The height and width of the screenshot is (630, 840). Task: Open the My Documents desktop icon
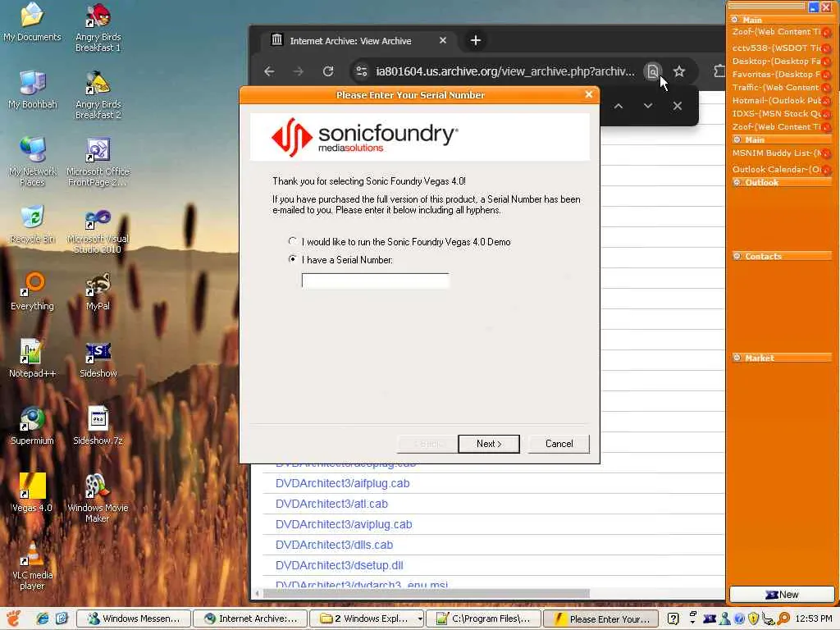point(32,22)
